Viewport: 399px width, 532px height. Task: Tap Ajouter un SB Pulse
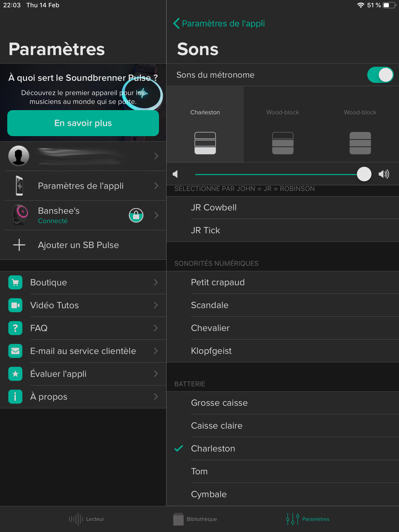click(83, 245)
